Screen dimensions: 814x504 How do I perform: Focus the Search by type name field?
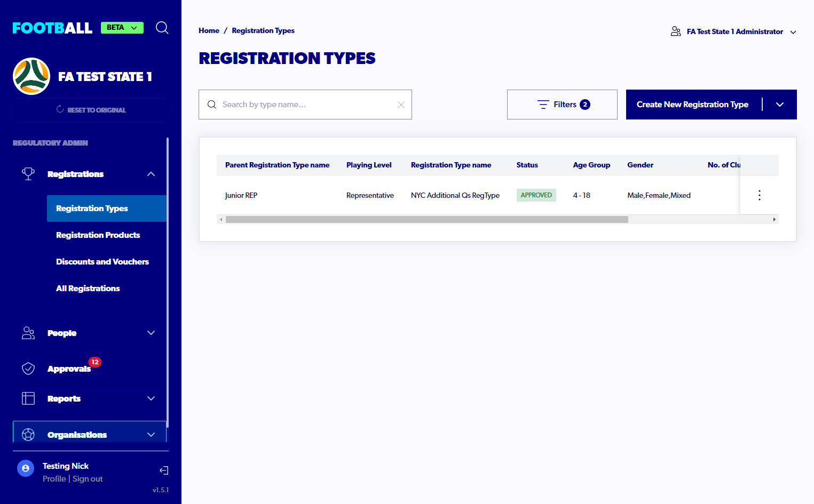click(305, 105)
